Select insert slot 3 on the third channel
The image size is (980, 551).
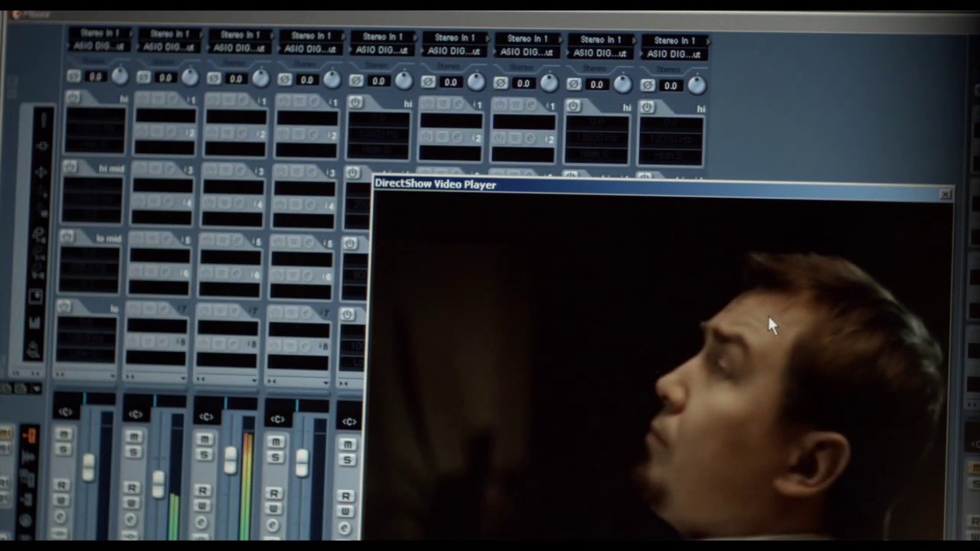pos(234,187)
